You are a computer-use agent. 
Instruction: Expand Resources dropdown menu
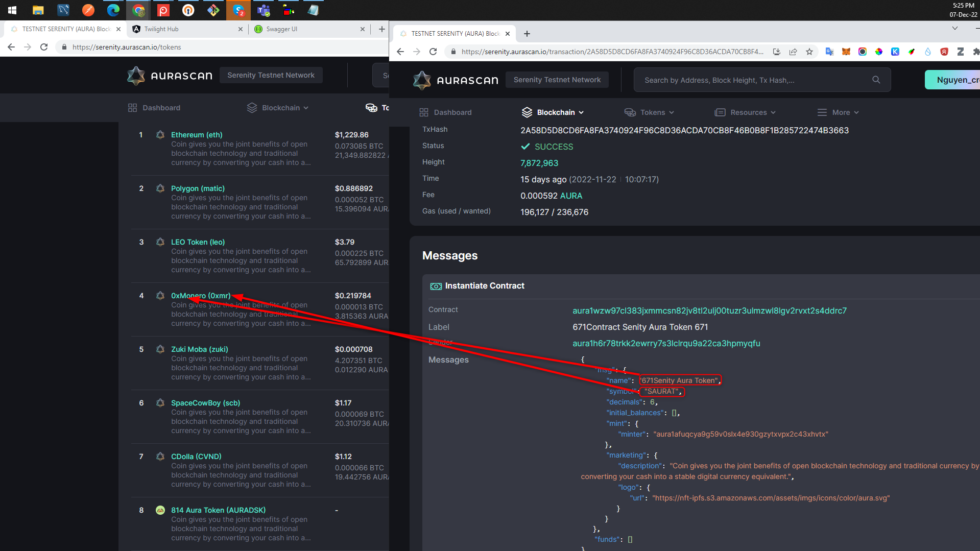pos(745,112)
